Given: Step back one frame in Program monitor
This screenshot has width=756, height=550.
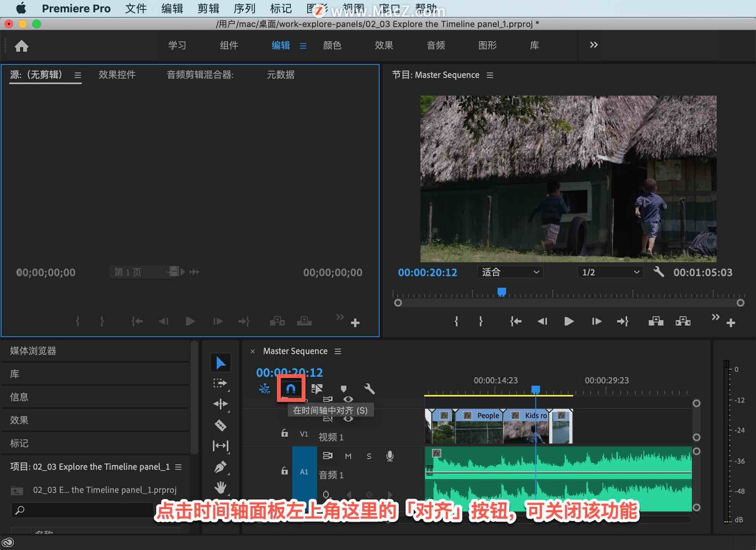Looking at the screenshot, I should (542, 322).
